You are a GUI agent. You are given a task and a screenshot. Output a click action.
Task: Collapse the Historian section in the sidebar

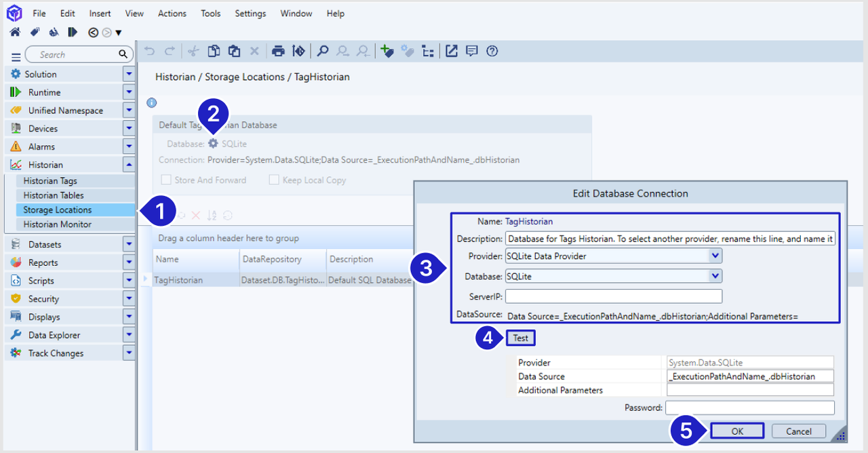[x=129, y=165]
